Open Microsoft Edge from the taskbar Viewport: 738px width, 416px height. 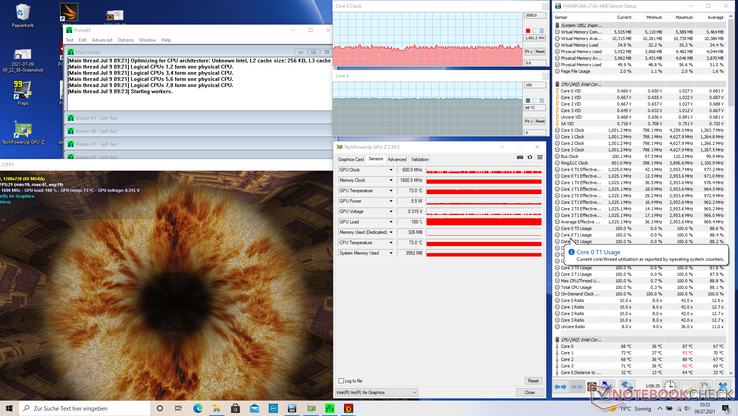(197, 408)
